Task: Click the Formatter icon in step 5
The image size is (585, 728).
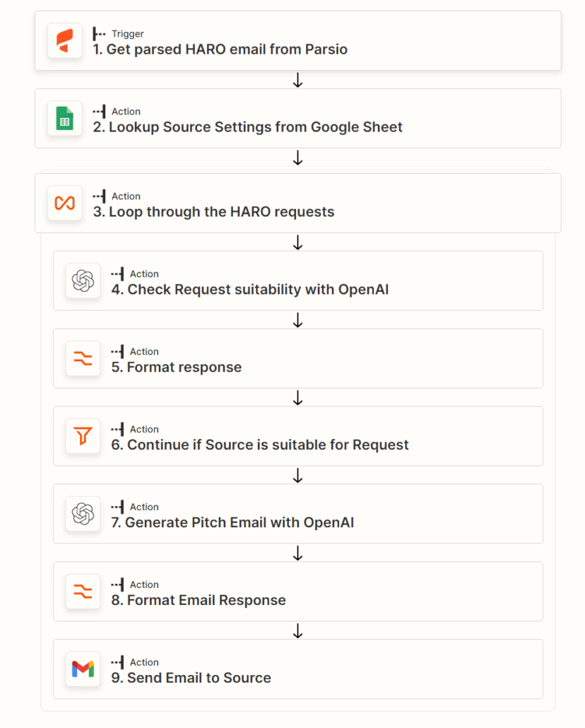Action: [83, 358]
